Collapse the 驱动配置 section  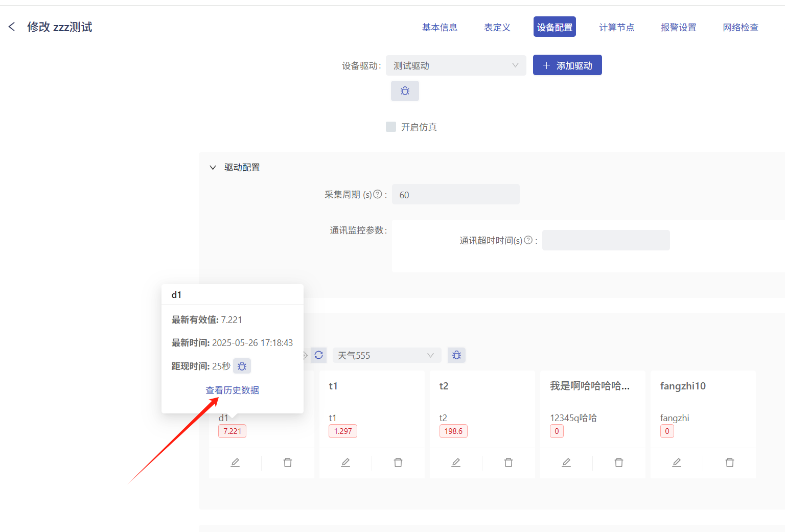[x=213, y=168]
